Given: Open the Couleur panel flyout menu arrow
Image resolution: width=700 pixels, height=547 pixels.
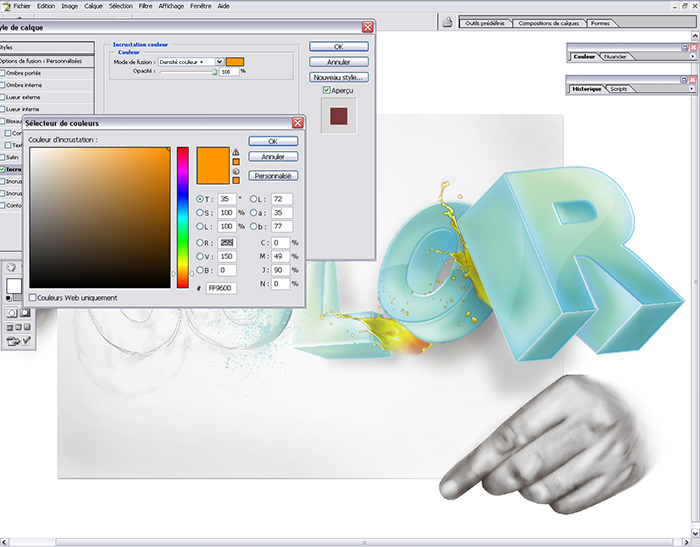Looking at the screenshot, I should click(x=691, y=57).
